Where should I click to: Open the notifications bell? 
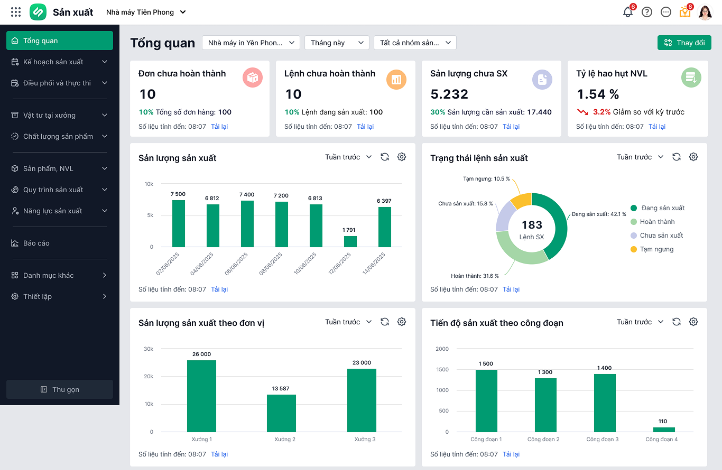(628, 12)
